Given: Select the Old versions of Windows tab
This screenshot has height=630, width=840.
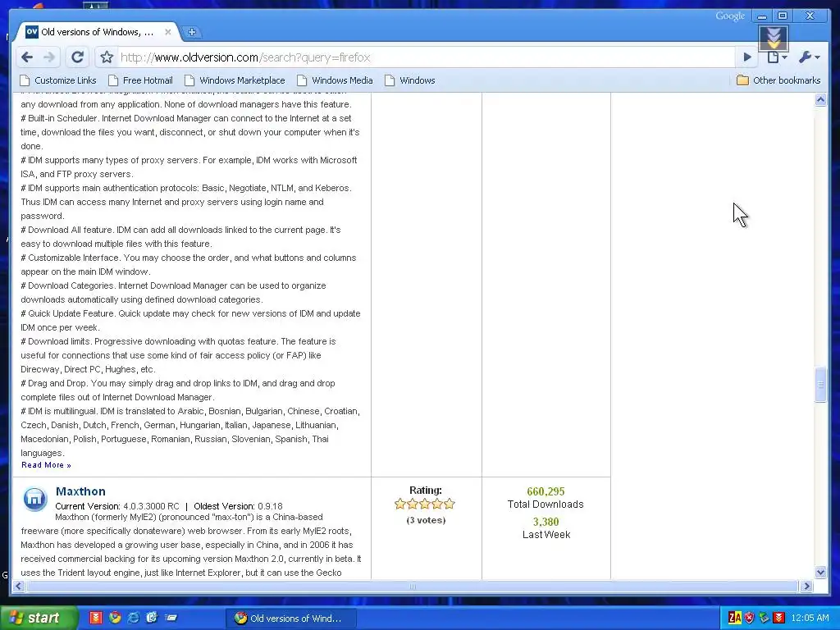Looking at the screenshot, I should pos(98,32).
